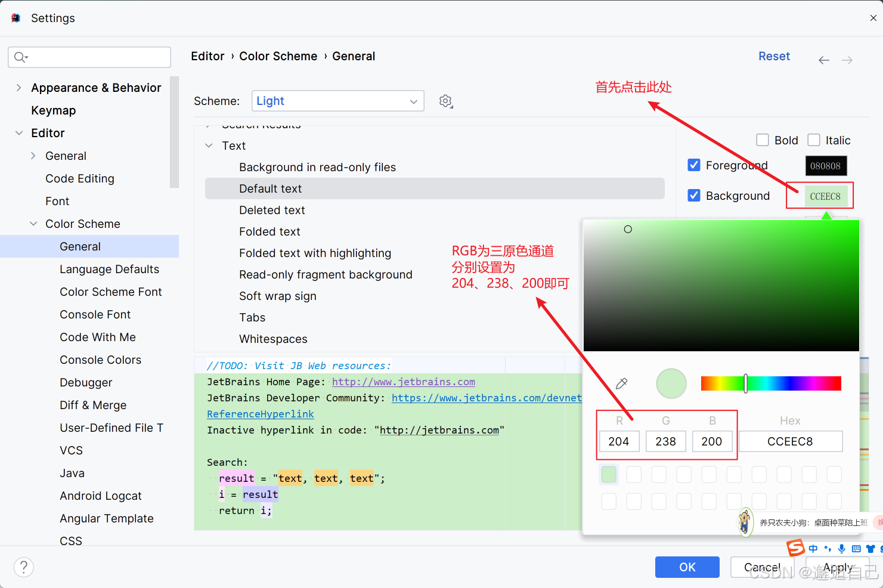Uncheck the Background checkbox
The image size is (883, 588).
(694, 196)
